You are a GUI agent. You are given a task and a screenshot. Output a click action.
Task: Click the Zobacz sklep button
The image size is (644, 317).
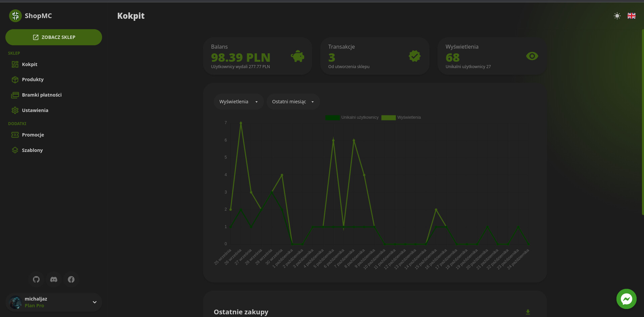[54, 37]
